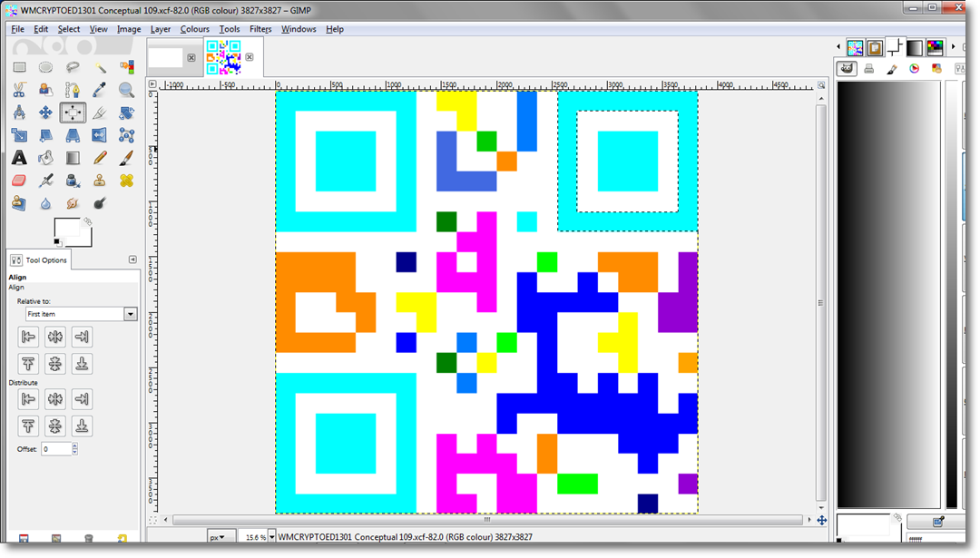Screen dimensions: 980x558
Task: Select the Paths tool
Action: [73, 90]
